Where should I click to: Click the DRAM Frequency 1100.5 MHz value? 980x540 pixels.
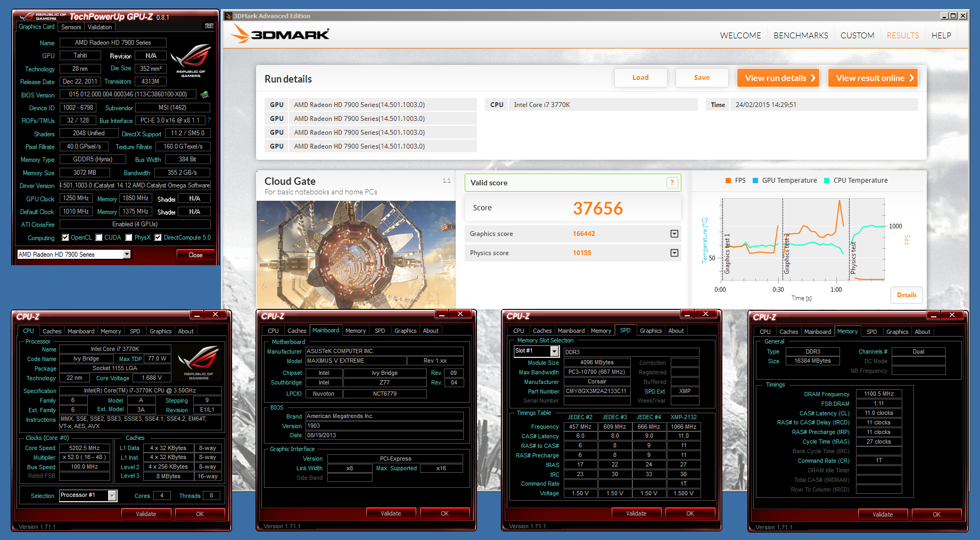pos(879,394)
